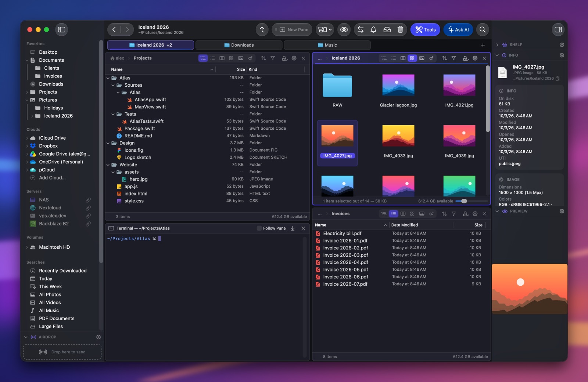The height and width of the screenshot is (382, 588).
Task: Click the sort arrows in Iceland 2026 pane
Action: coord(444,58)
